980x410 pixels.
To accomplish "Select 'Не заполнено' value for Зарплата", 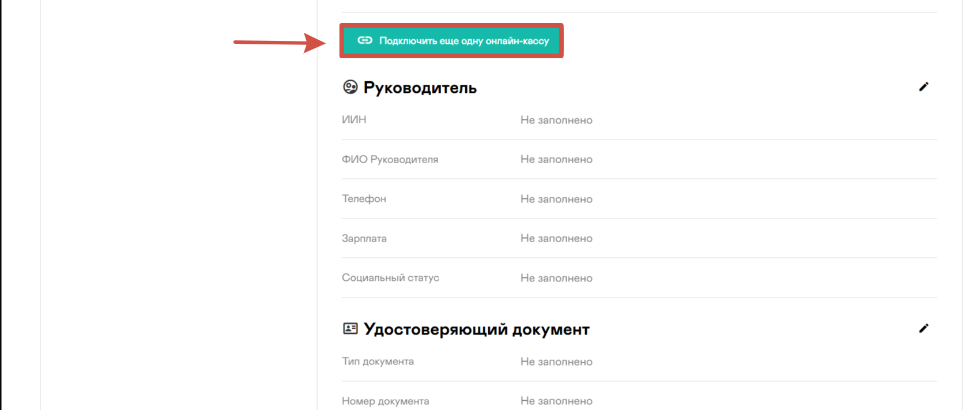I will 556,238.
